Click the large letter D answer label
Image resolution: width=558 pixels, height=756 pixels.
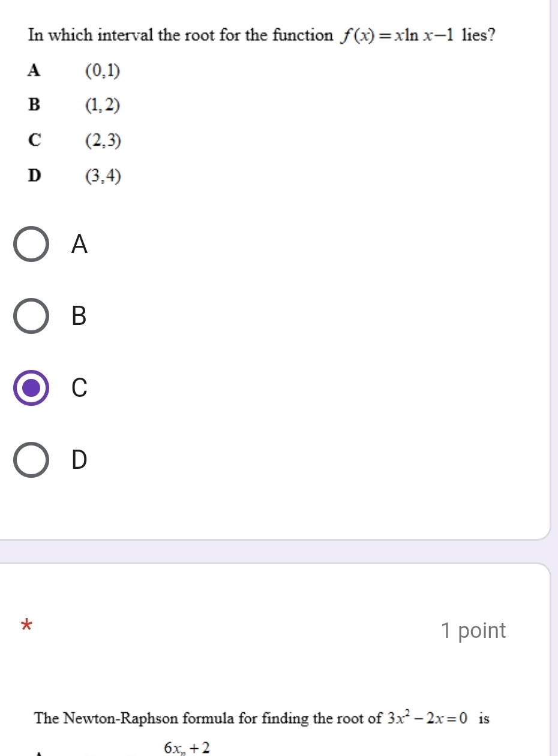(x=79, y=460)
